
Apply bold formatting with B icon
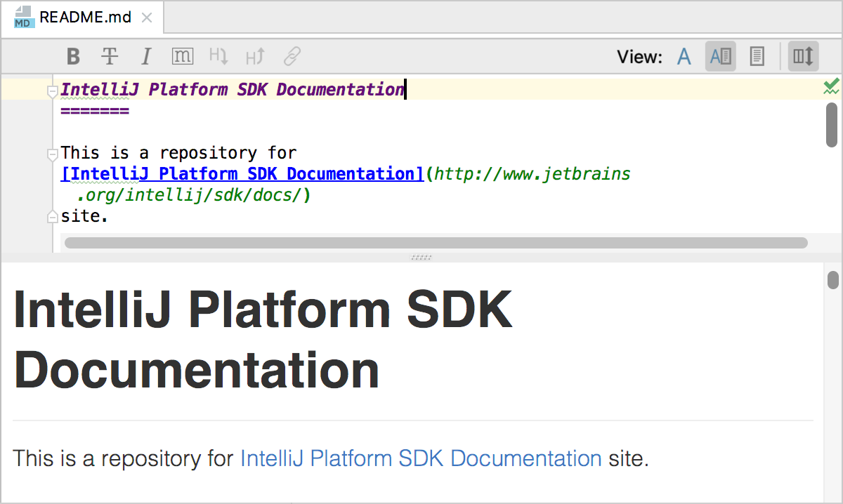(73, 56)
